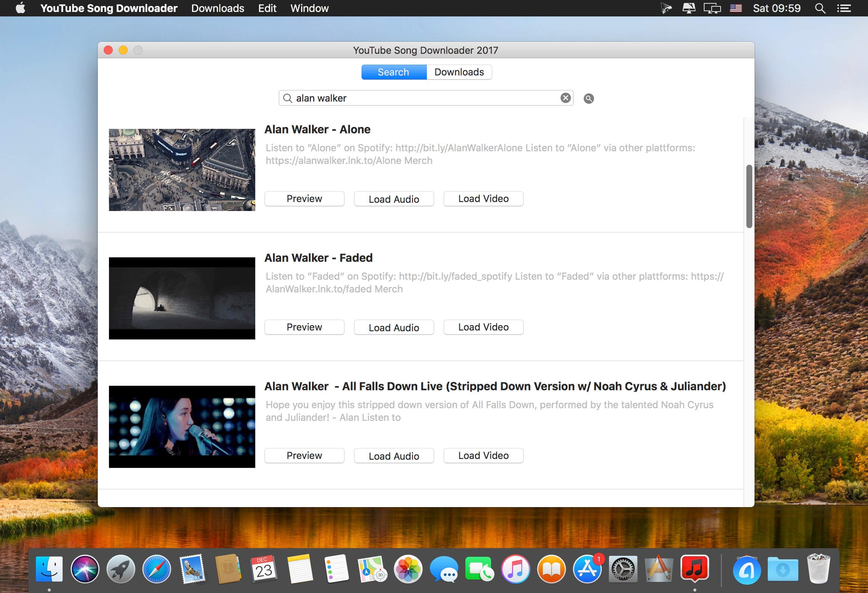Open the Mail stamp icon in the Dock
Image resolution: width=868 pixels, height=593 pixels.
[192, 569]
